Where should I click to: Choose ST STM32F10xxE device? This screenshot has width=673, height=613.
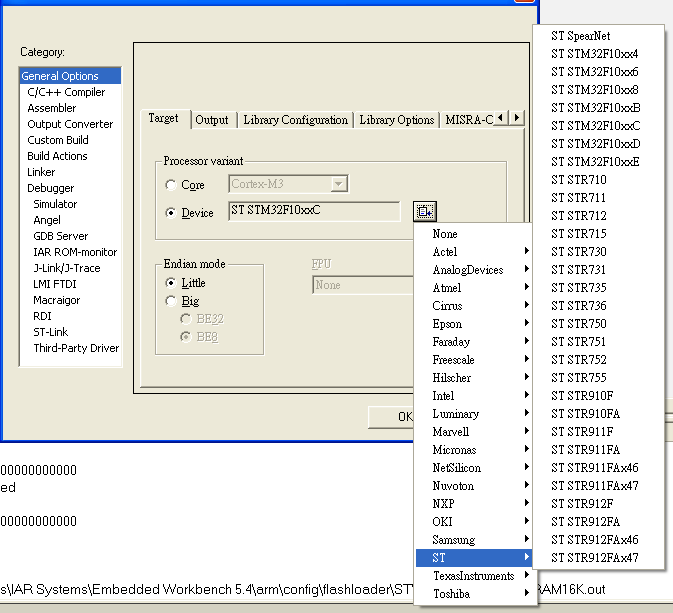click(x=598, y=162)
